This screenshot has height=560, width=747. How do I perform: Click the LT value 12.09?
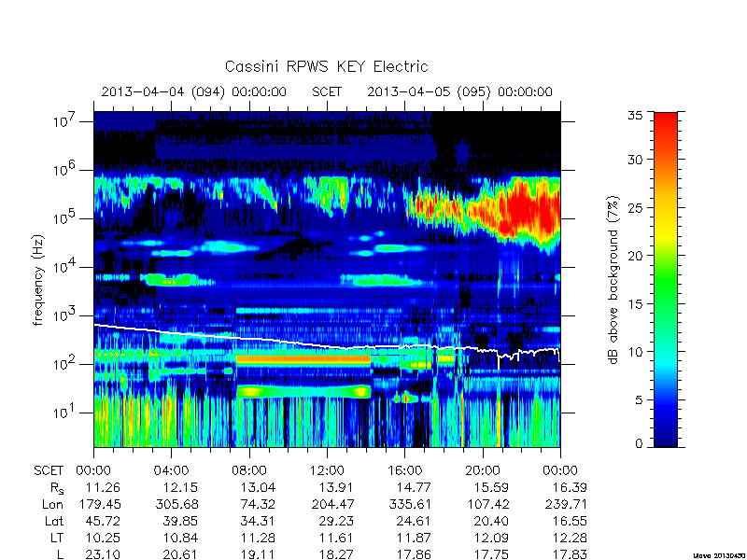tap(492, 539)
